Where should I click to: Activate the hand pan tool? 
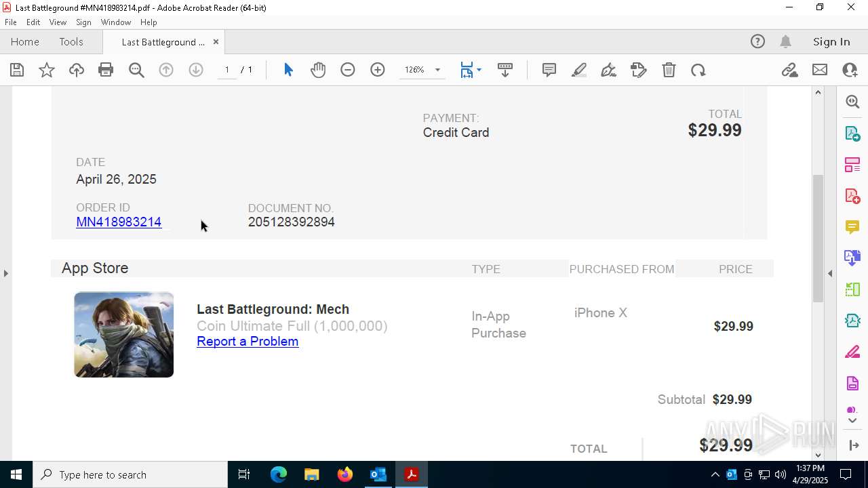point(318,70)
